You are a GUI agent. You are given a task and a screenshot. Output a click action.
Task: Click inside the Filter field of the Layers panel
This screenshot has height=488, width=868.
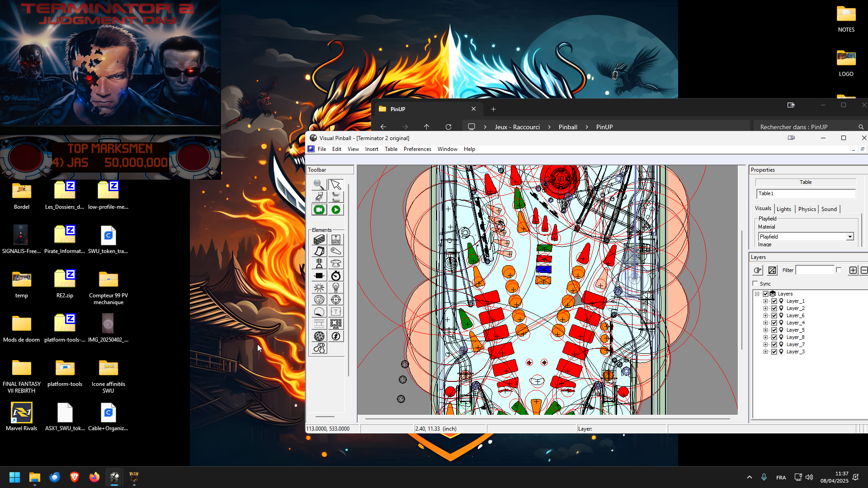point(815,270)
